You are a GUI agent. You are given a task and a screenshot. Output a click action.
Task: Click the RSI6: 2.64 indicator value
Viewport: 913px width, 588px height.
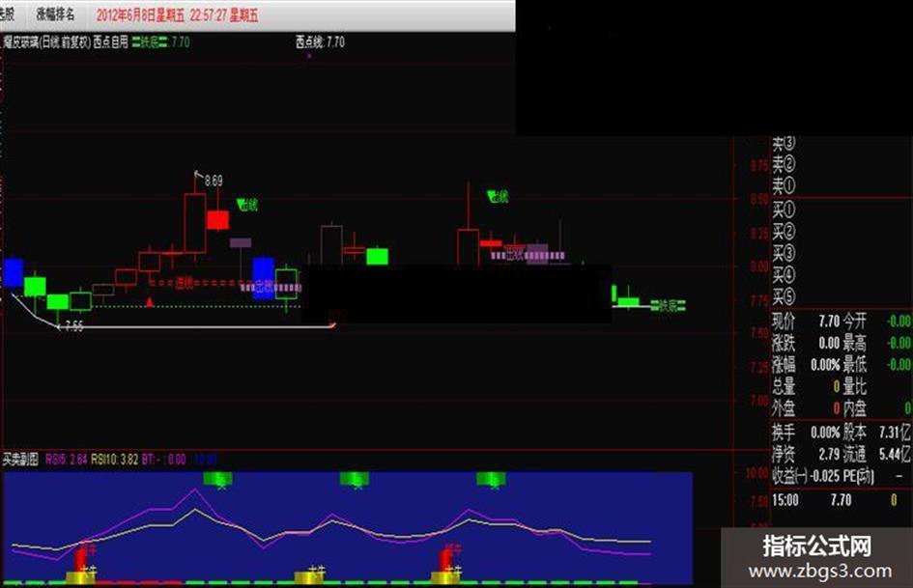pos(66,460)
